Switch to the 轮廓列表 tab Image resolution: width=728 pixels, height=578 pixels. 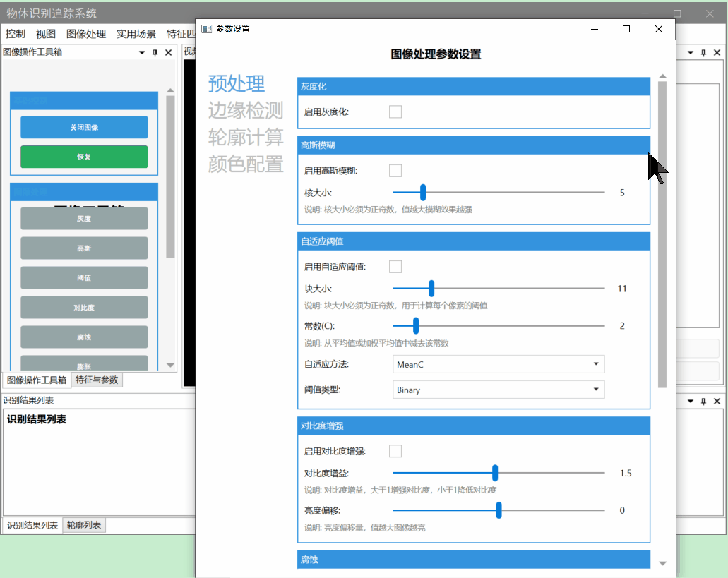(84, 525)
